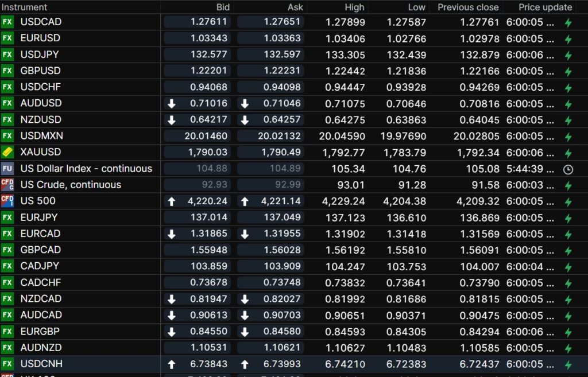Click the clock icon in US Dollar Index row

click(568, 169)
